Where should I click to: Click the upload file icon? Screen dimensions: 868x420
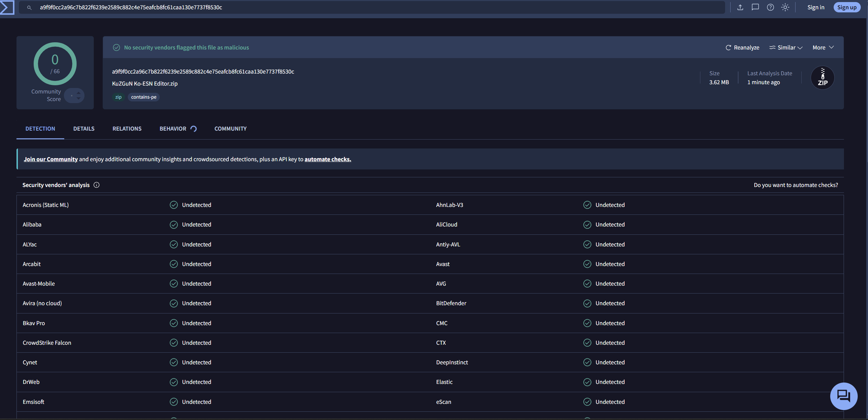(x=740, y=7)
